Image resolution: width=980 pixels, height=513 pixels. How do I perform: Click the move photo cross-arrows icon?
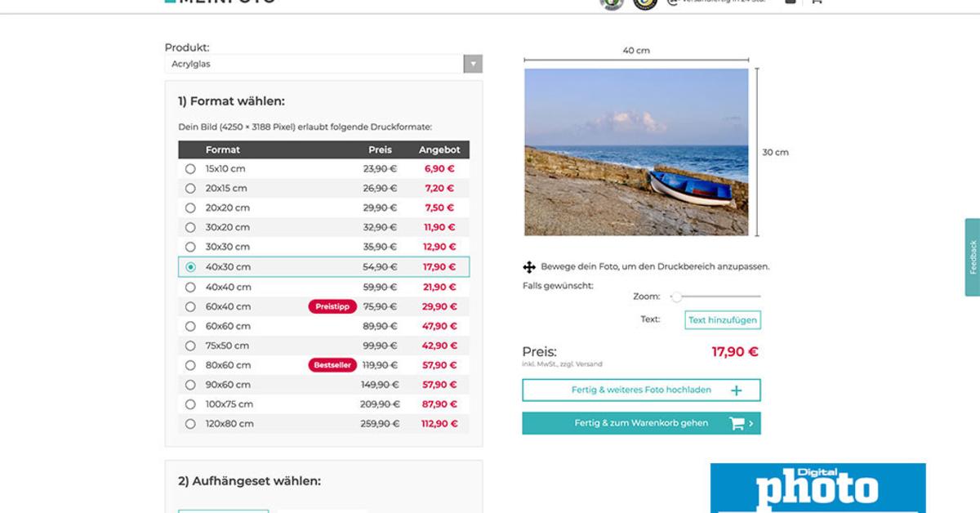click(528, 267)
